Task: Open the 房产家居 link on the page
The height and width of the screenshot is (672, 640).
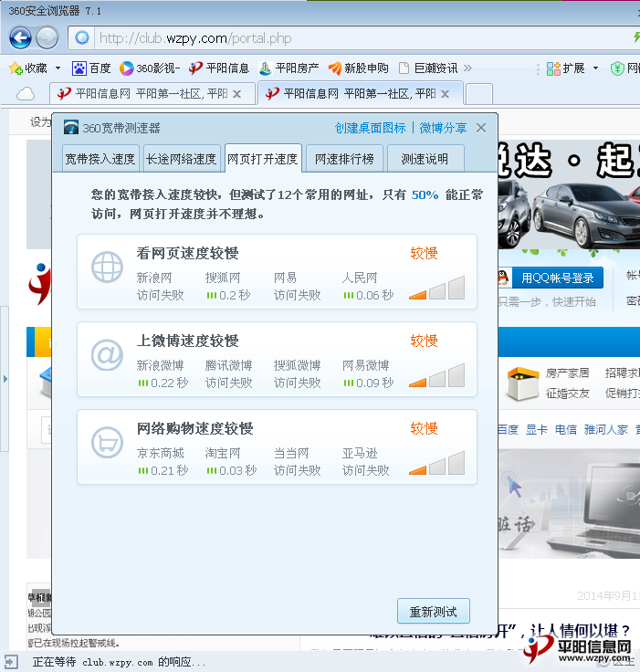Action: (568, 373)
